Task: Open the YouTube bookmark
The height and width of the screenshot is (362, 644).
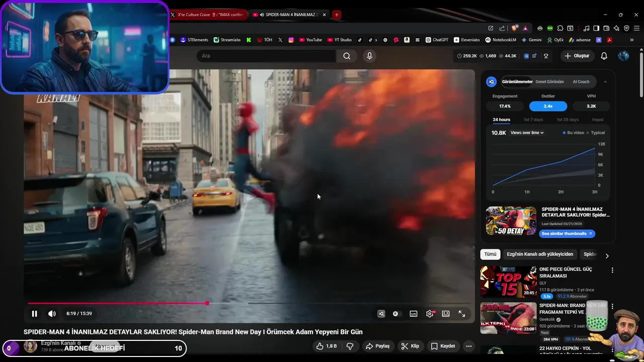Action: click(310, 40)
